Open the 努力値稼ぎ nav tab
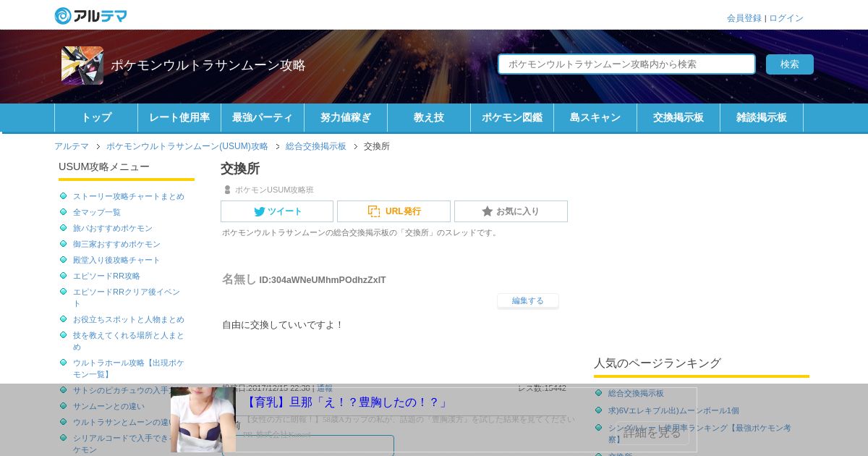Viewport: 868px width, 456px height. [346, 117]
